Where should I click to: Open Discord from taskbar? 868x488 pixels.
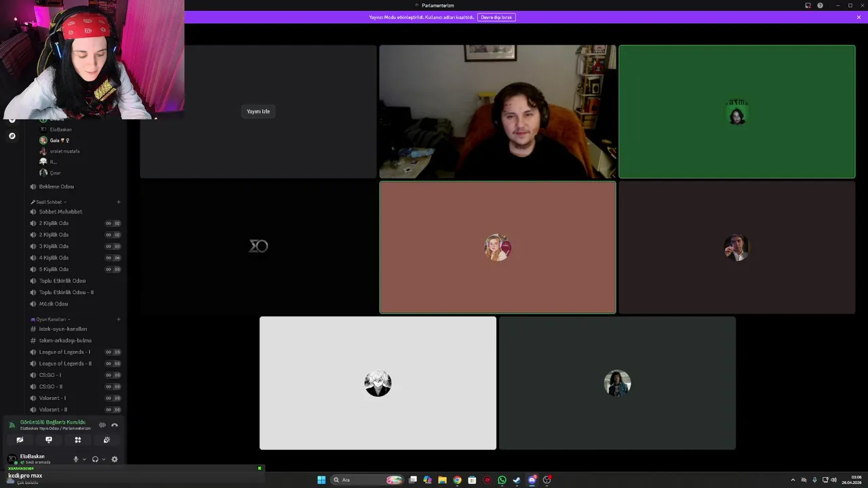click(x=532, y=480)
